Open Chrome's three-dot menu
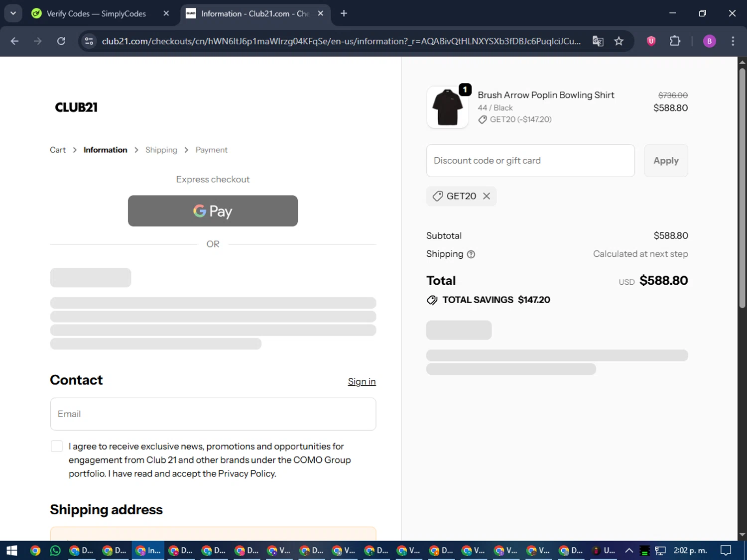This screenshot has height=560, width=747. [733, 41]
